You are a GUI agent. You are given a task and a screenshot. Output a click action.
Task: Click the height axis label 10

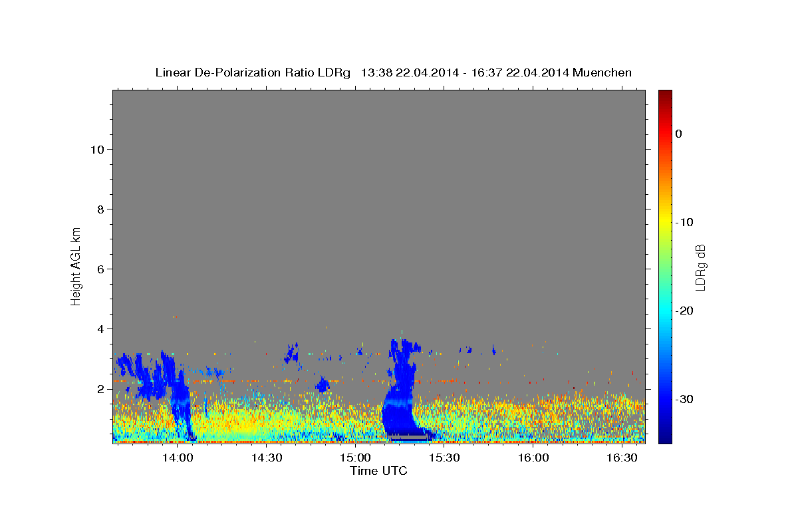98,149
